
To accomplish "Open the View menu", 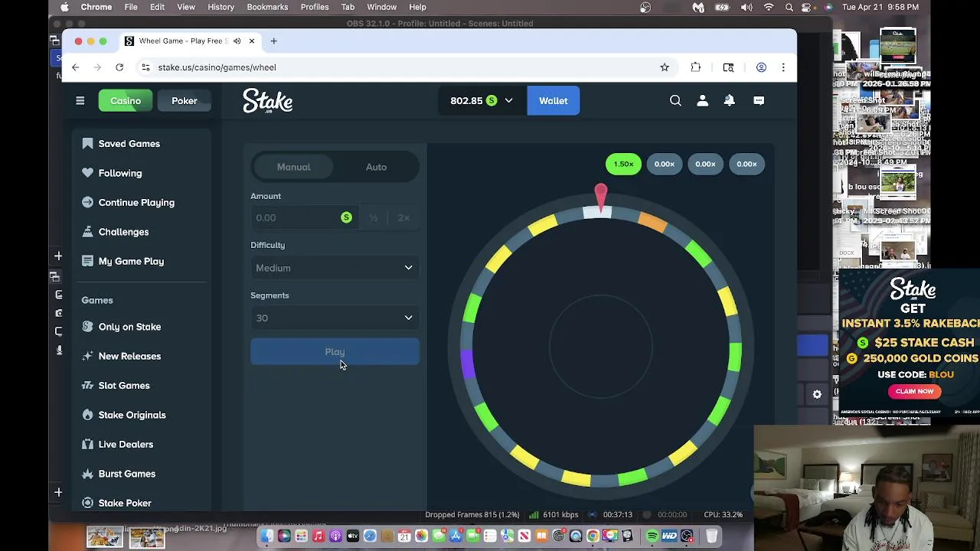I will pos(186,7).
